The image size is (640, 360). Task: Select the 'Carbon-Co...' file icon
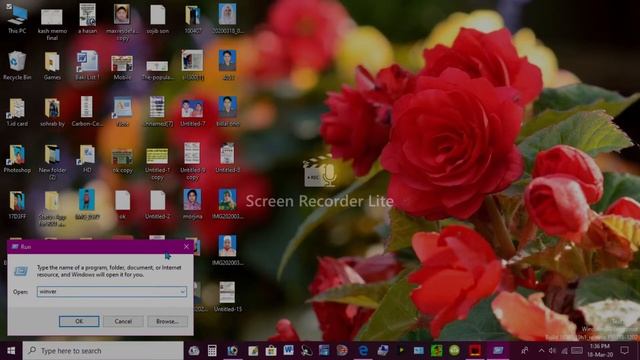pos(87,112)
